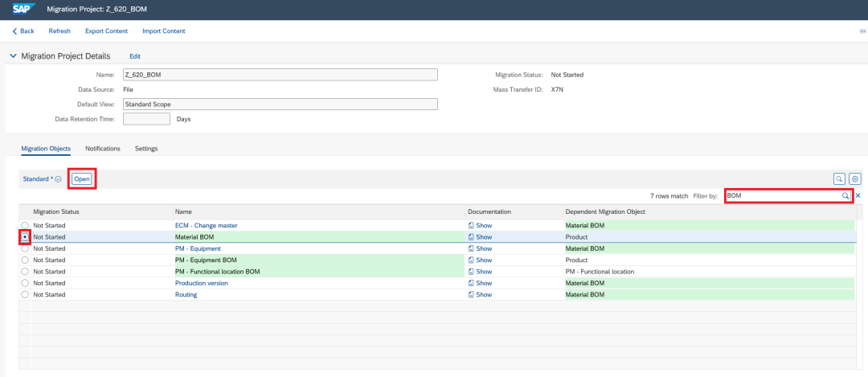Viewport: 868px width, 377px height.
Task: Switch to the Notifications tab
Action: pos(103,149)
